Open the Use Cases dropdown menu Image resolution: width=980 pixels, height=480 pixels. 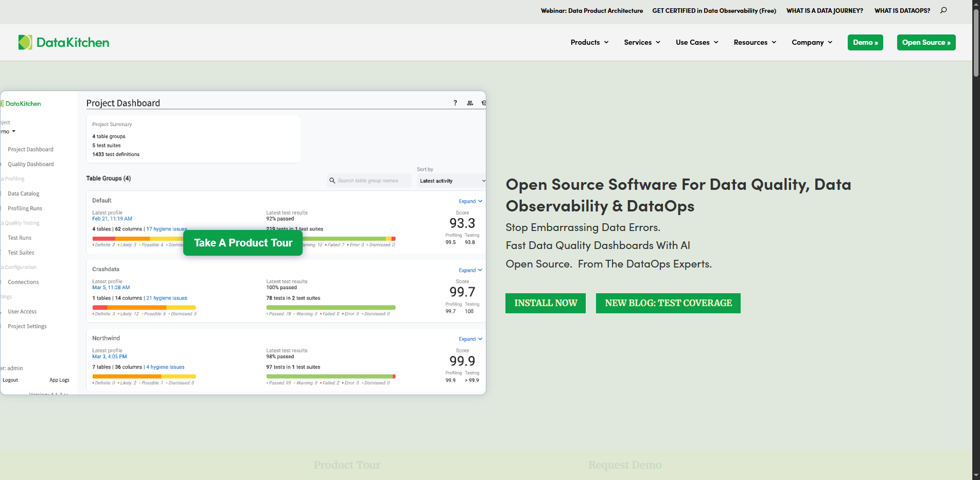697,42
